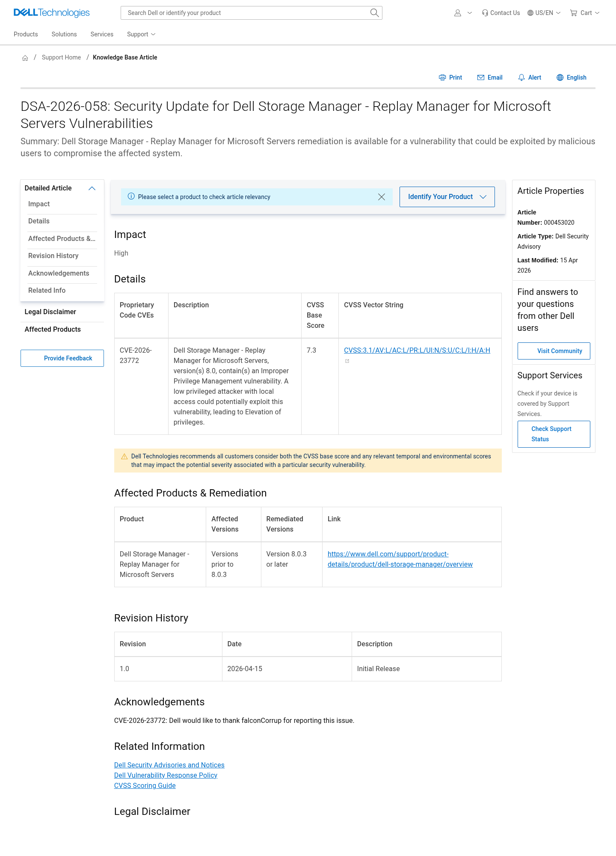The image size is (616, 856).
Task: Click the home breadcrumb icon
Action: pos(25,58)
